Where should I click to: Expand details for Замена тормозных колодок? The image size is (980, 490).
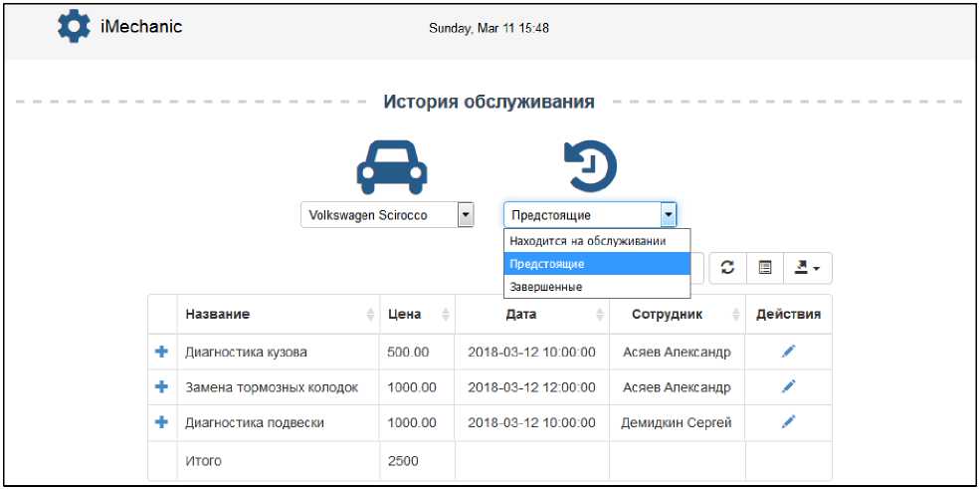point(162,386)
